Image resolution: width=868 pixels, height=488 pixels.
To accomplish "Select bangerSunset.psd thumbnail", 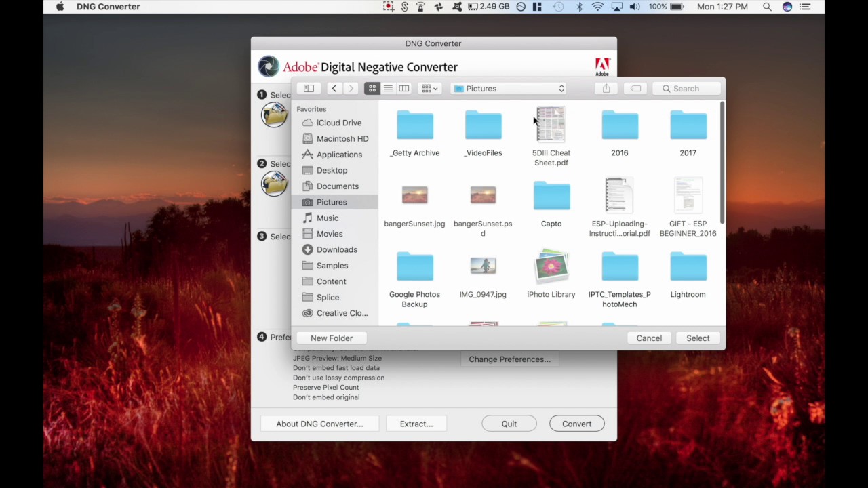I will (x=483, y=195).
